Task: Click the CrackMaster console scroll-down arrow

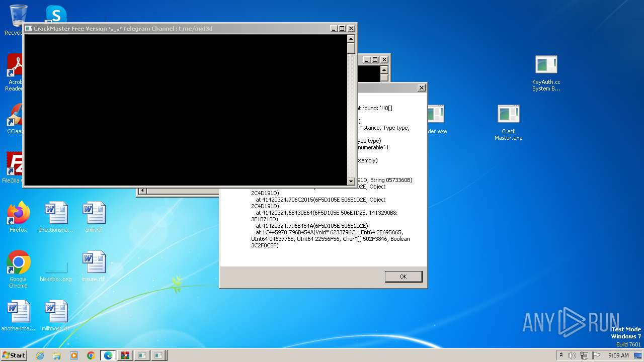Action: tap(351, 182)
